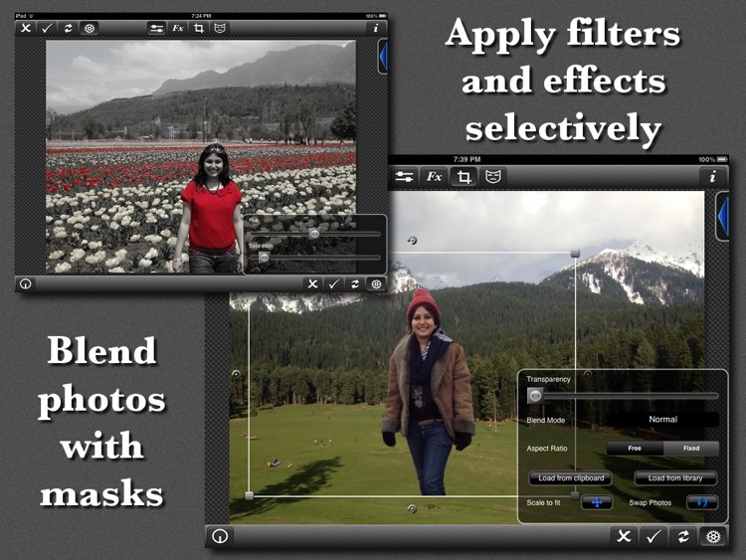Tap the info i icon in upper screenshot
Image resolution: width=746 pixels, height=560 pixels.
(376, 29)
